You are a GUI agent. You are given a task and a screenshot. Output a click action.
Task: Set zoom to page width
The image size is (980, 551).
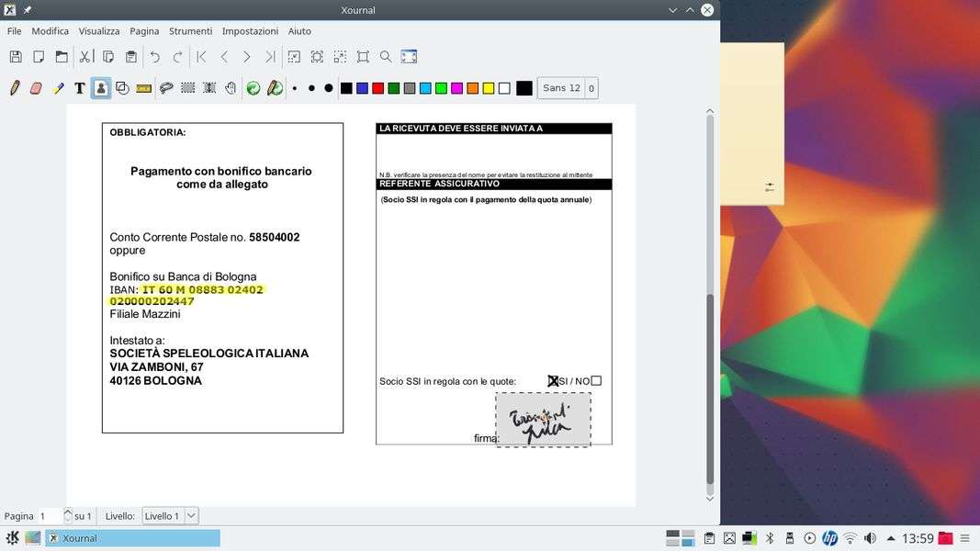tap(317, 57)
